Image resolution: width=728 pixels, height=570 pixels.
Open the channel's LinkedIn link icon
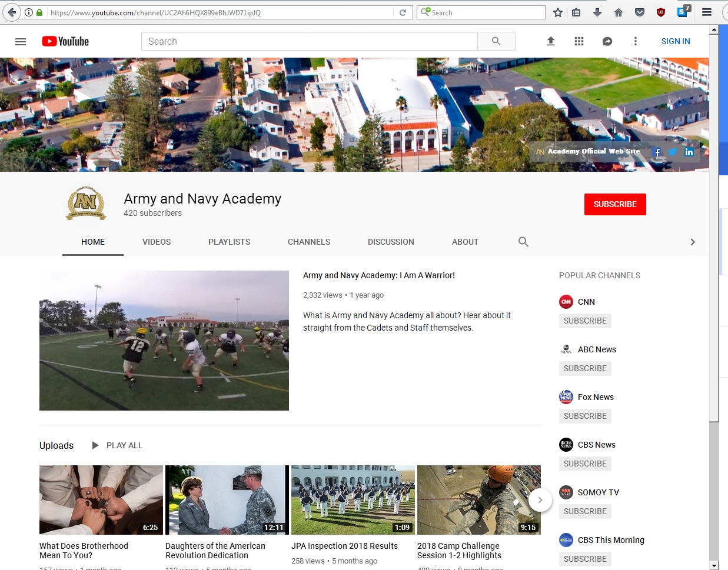689,152
